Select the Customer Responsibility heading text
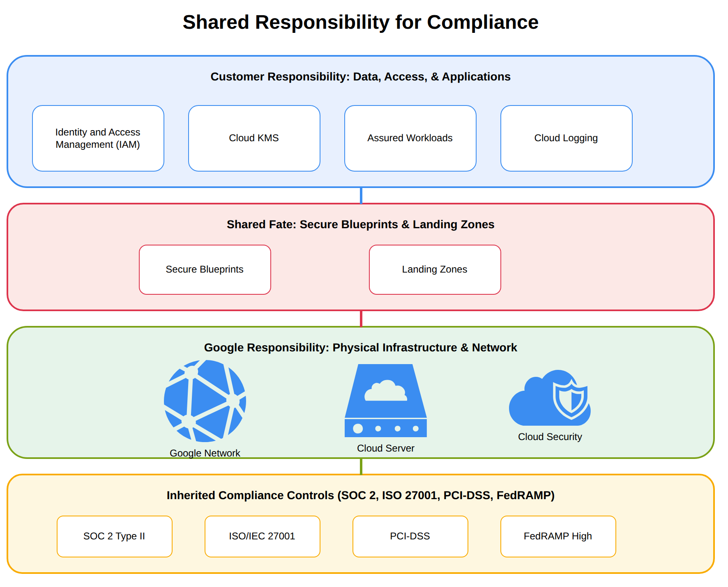Screen dimensions: 728x587 tap(361, 77)
